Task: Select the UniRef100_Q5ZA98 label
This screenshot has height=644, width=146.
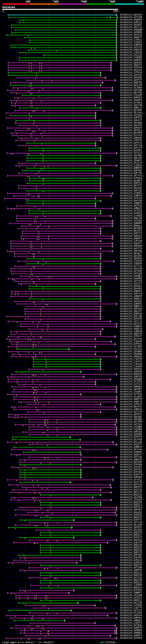Action: coord(131,419)
